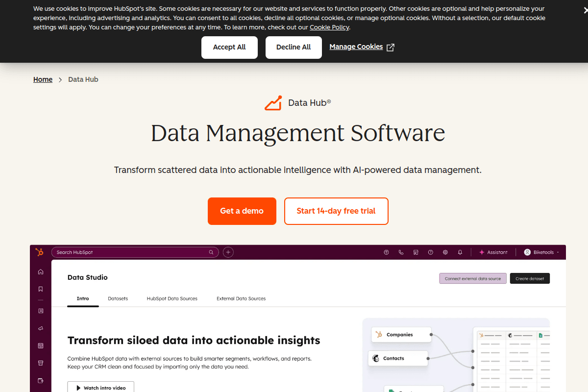Accept all cookies in the banner
This screenshot has width=588, height=392.
[x=229, y=47]
